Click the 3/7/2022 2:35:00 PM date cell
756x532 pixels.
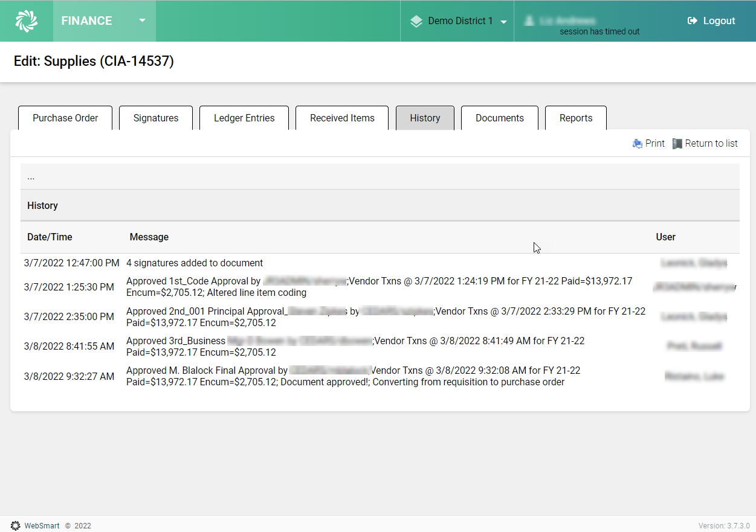pyautogui.click(x=69, y=316)
